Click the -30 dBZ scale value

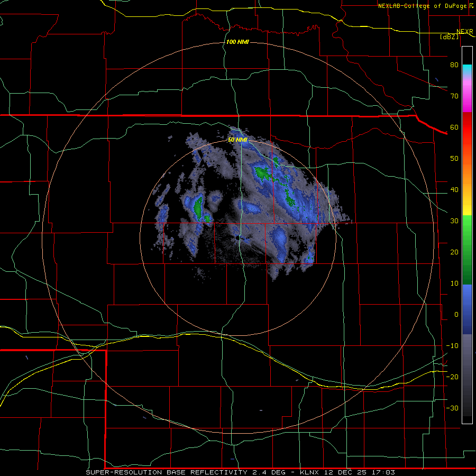(452, 408)
